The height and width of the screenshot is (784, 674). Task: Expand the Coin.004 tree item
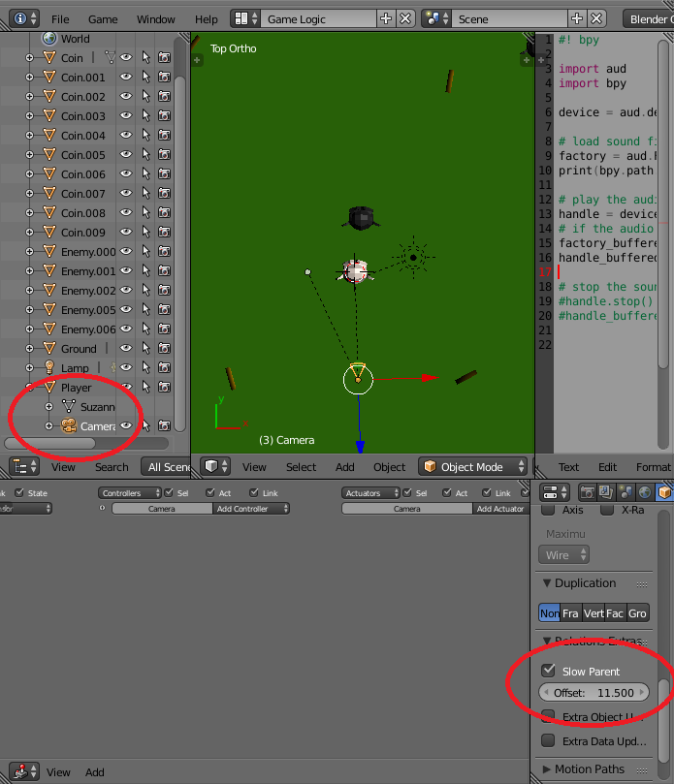pyautogui.click(x=29, y=135)
